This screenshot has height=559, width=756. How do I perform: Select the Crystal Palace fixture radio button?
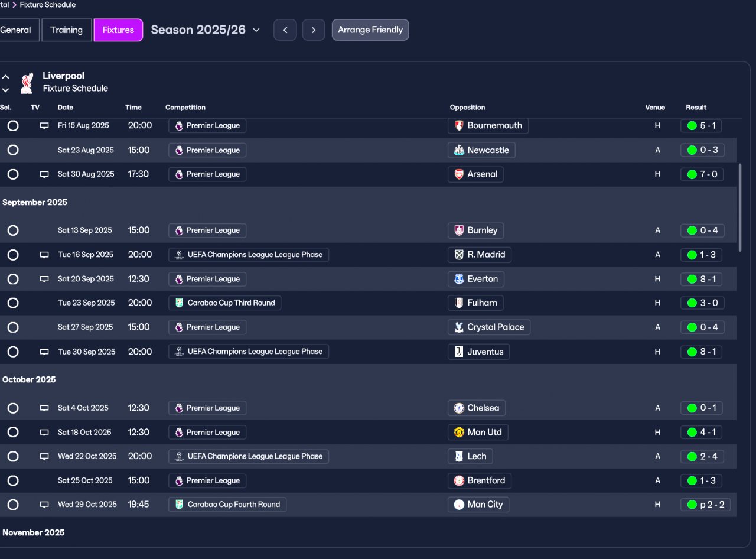13,327
